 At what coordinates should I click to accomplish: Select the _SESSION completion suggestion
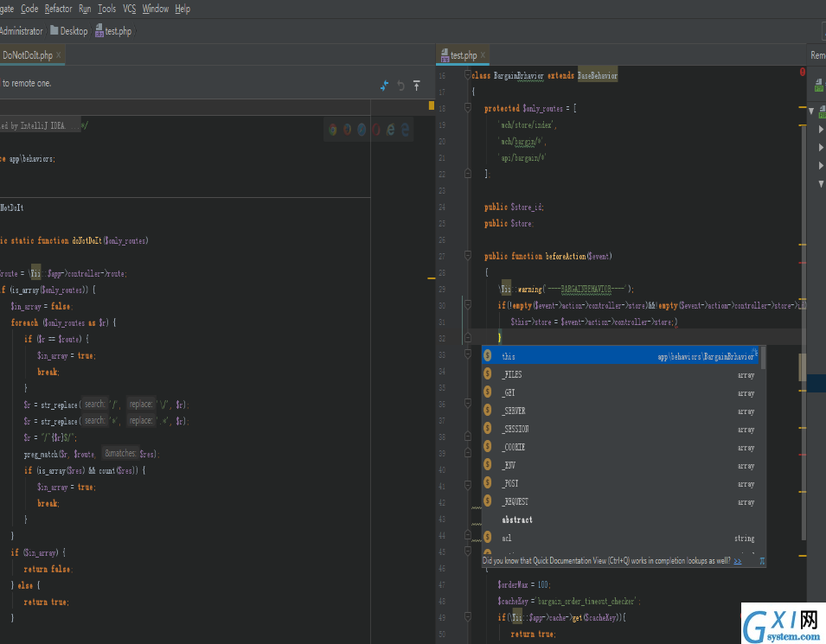click(622, 429)
